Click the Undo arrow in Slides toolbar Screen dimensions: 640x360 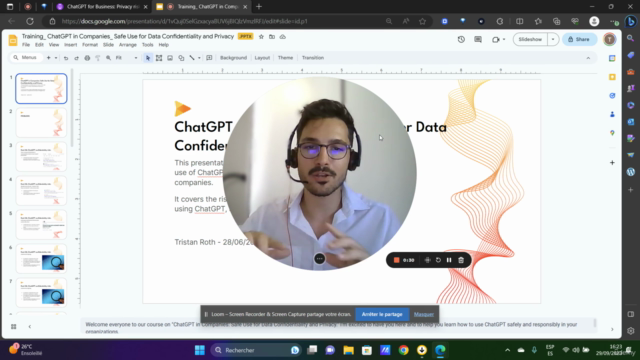tap(66, 58)
